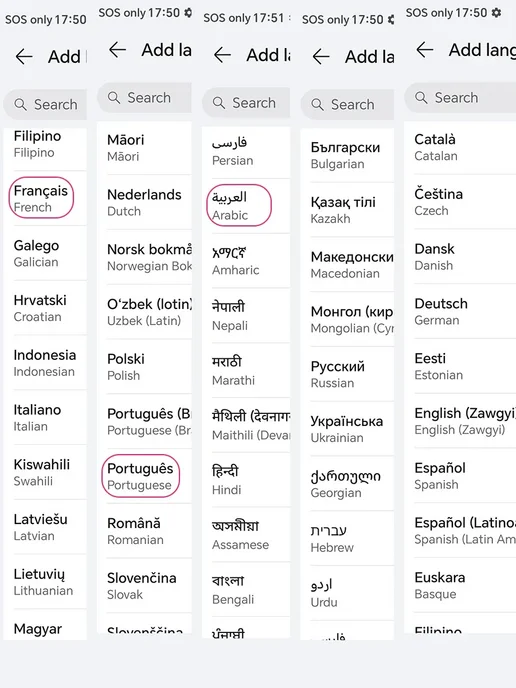Tap status bar gear icon above Māori list
516x688 pixels.
coord(188,13)
